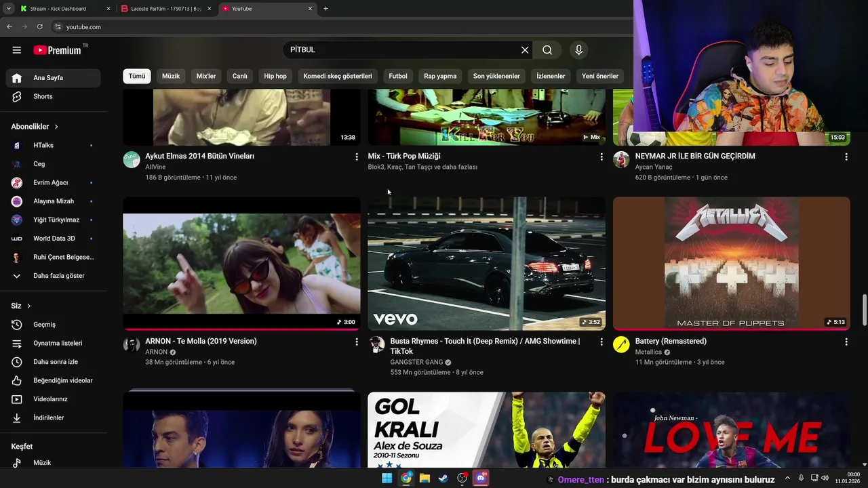Select the Yeni öneriler chip
Screen dimensions: 868x488
coord(600,76)
